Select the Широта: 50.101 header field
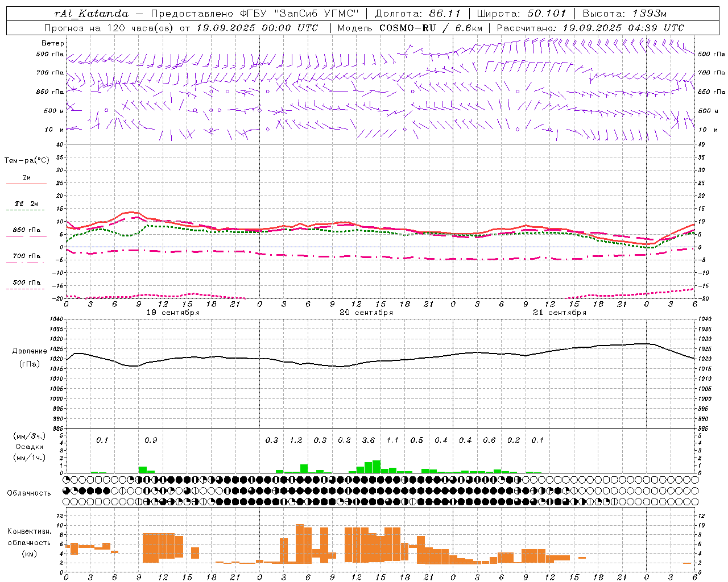This screenshot has width=728, height=582. point(522,14)
